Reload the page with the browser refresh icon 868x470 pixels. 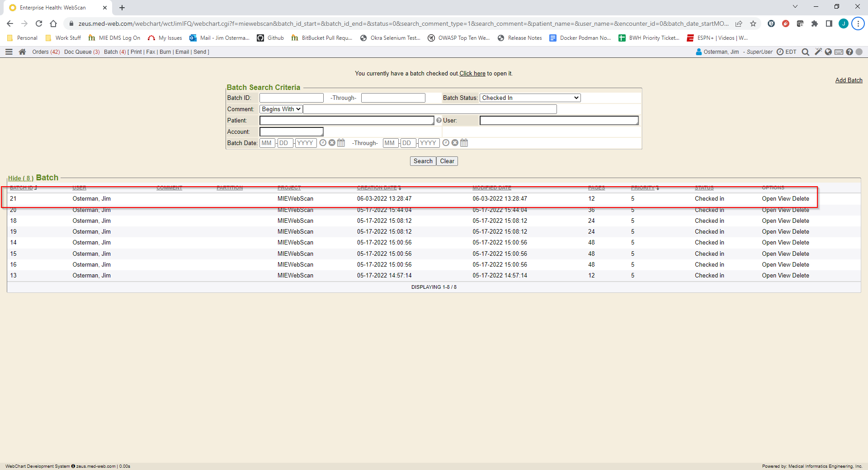click(39, 23)
